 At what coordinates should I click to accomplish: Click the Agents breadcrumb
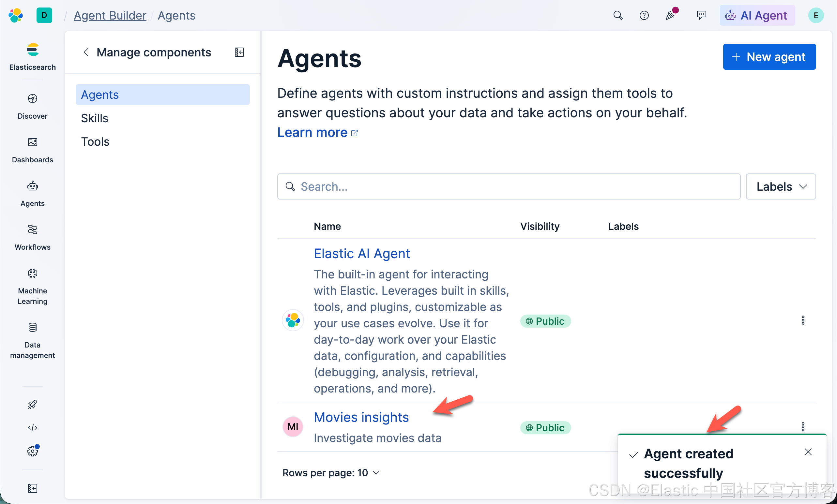click(x=176, y=15)
